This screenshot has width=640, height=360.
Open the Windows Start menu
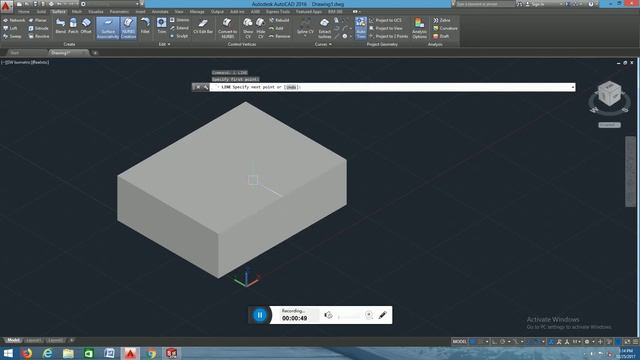tap(8, 353)
